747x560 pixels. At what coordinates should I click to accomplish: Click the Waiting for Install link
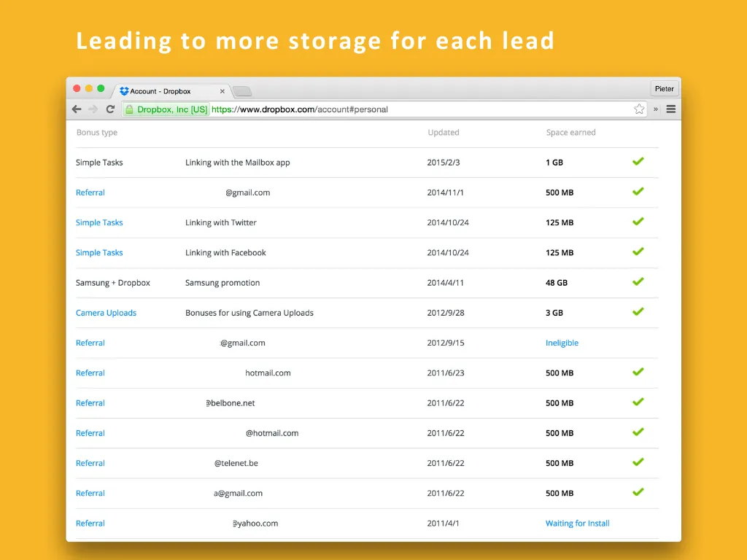(x=577, y=523)
